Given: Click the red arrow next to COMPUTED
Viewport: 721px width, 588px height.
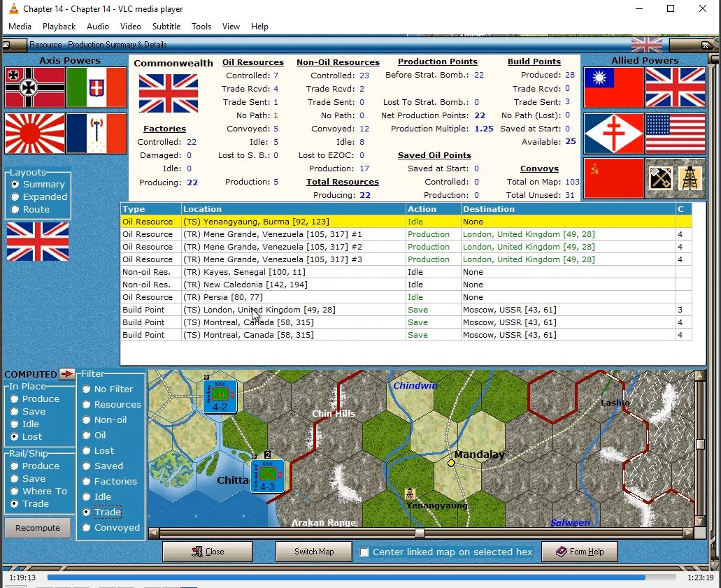Looking at the screenshot, I should [x=67, y=374].
